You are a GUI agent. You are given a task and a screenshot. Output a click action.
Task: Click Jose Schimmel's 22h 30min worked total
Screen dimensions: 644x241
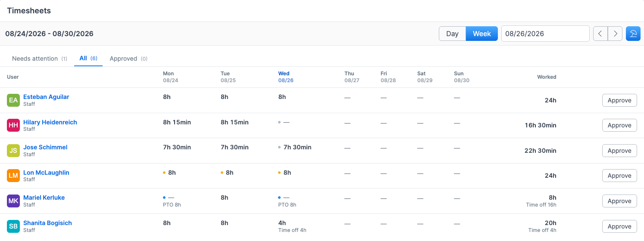(541, 151)
